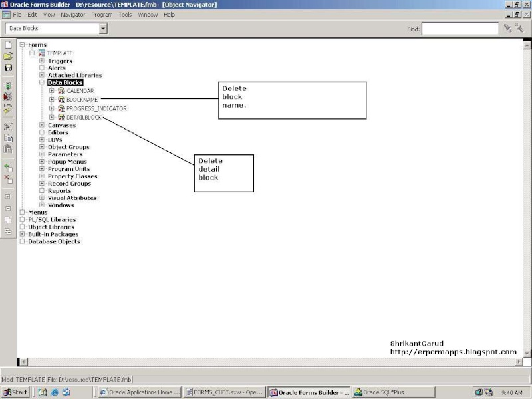Click the TEMPLATE form module icon
Viewport: 532px width, 399px height.
(42, 53)
